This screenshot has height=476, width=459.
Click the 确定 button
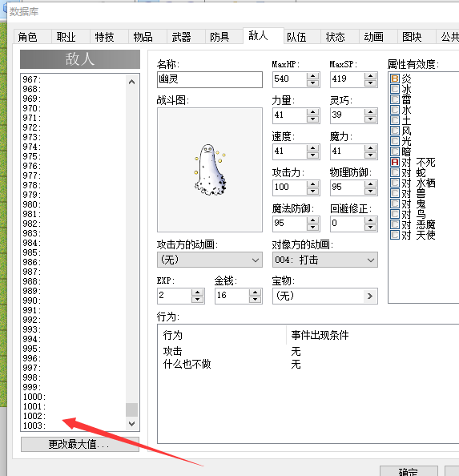coord(409,471)
